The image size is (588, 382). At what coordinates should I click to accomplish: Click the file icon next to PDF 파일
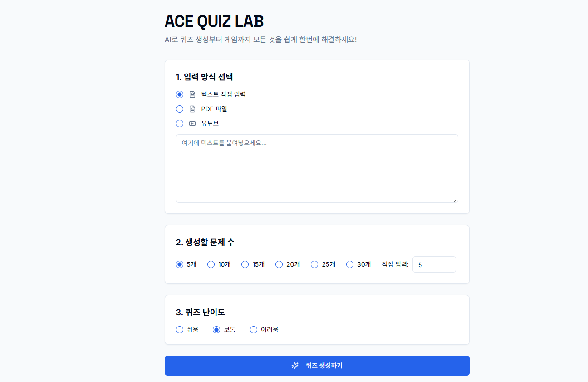point(193,109)
